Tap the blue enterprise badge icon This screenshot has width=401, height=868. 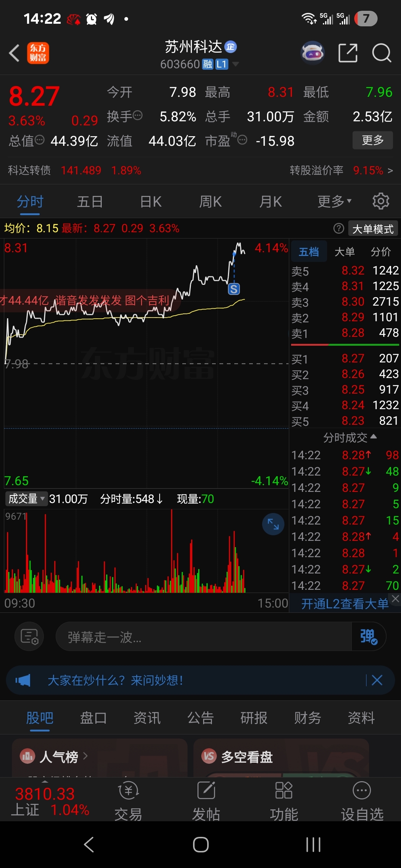coord(231,47)
